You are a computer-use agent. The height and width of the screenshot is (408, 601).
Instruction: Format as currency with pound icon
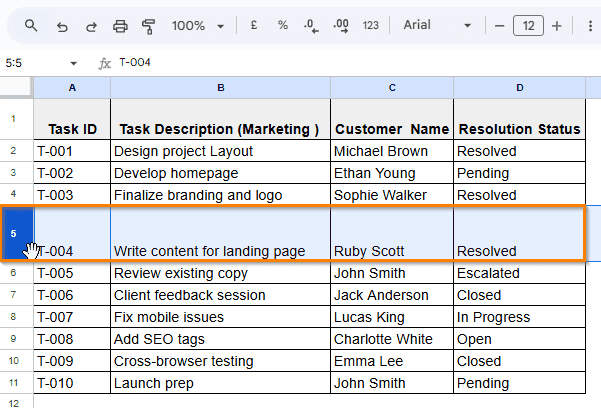coord(255,25)
